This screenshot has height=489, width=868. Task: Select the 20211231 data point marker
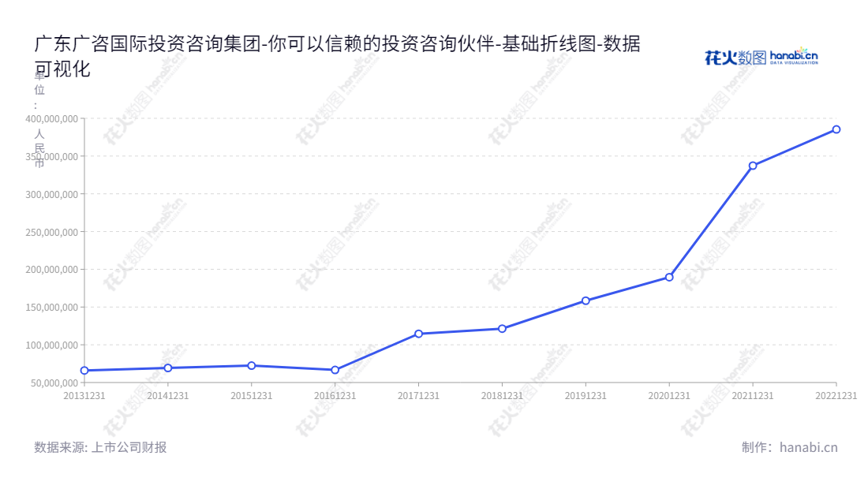(x=753, y=166)
